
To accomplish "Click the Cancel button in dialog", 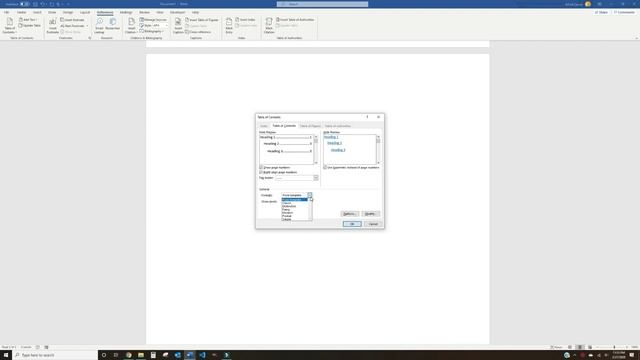I will 373,224.
